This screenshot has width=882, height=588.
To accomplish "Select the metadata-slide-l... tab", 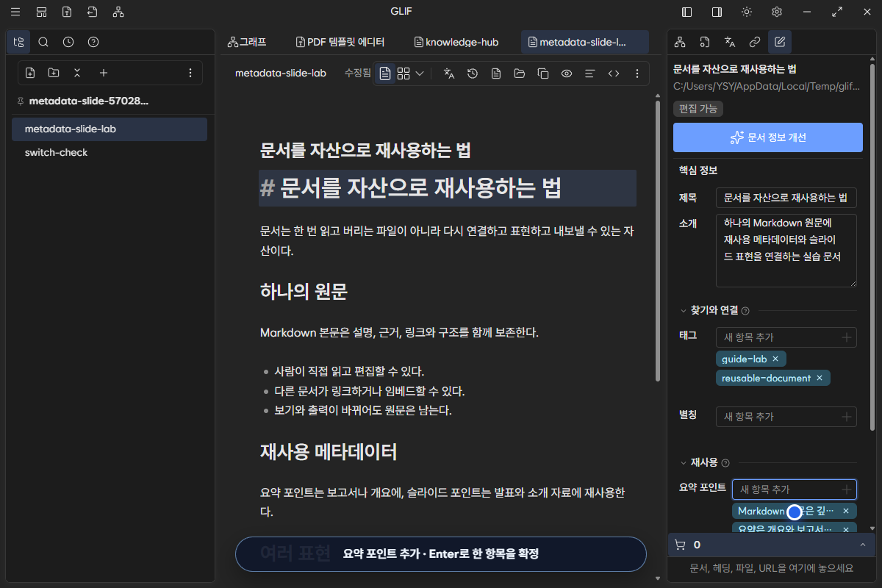I will (x=585, y=42).
